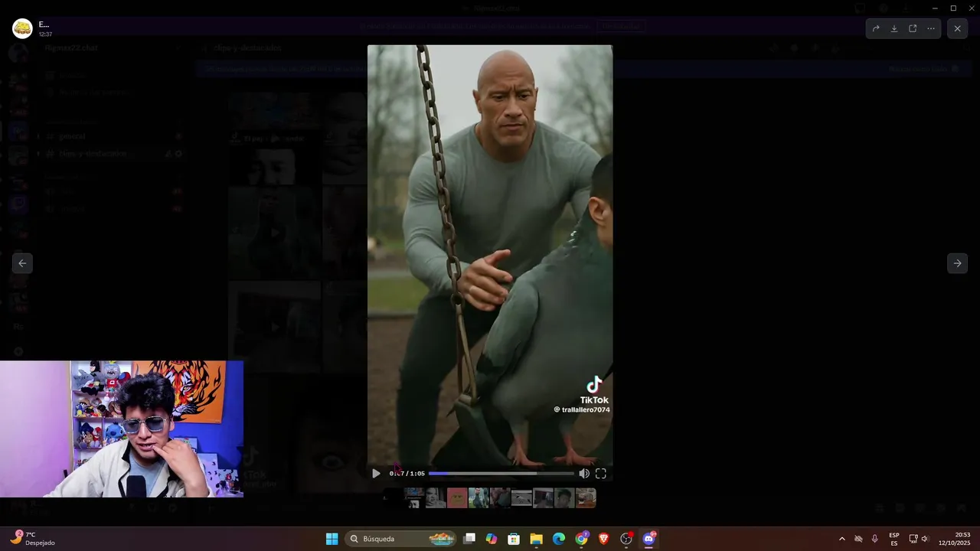Open Task View from the taskbar
Image resolution: width=980 pixels, height=551 pixels.
click(469, 539)
